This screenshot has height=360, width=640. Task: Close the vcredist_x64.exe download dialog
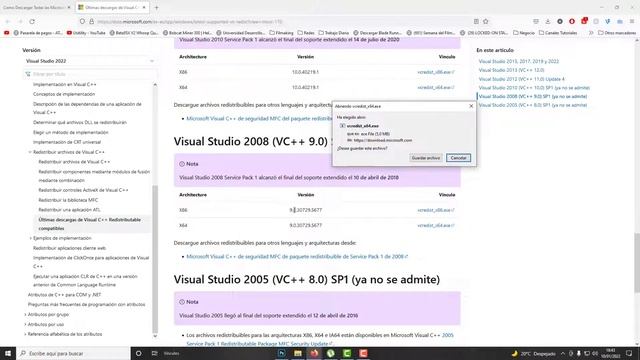tap(471, 106)
